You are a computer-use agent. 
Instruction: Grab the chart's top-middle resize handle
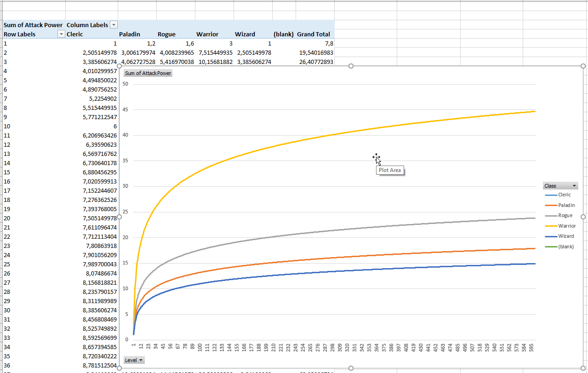click(x=351, y=66)
